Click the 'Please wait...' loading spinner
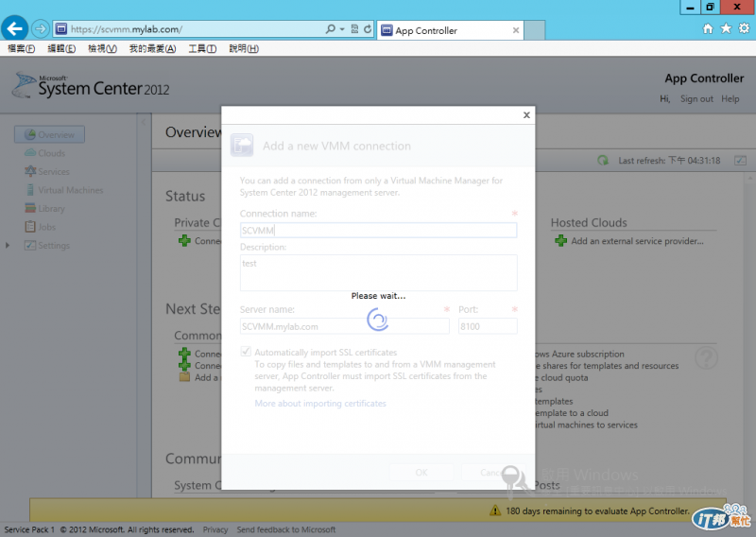The image size is (756, 537). (377, 320)
